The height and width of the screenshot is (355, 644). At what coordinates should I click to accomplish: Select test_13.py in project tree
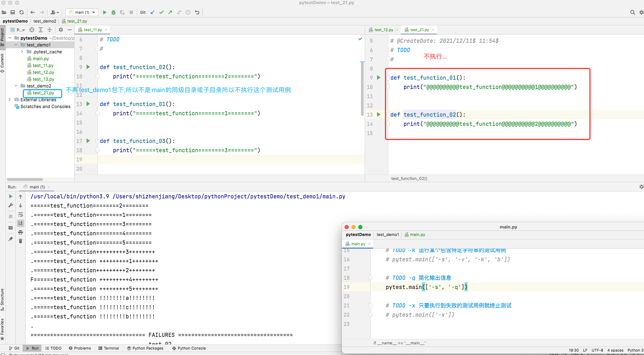pos(43,79)
